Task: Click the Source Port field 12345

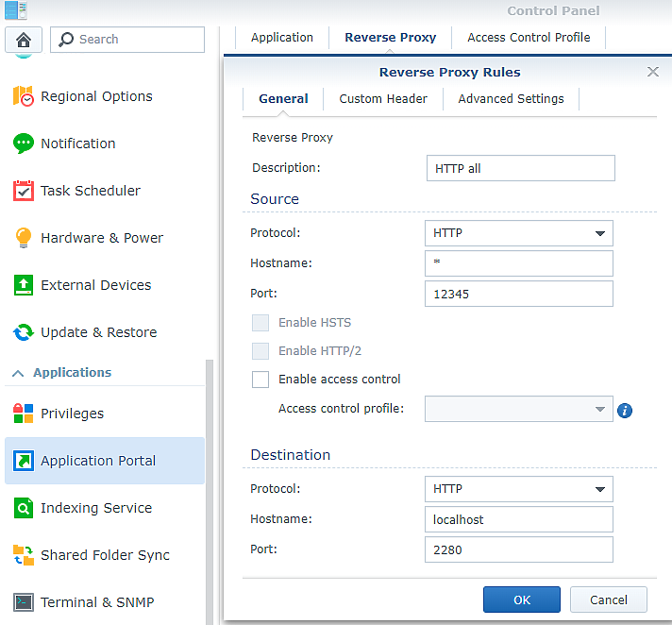Action: 518,294
